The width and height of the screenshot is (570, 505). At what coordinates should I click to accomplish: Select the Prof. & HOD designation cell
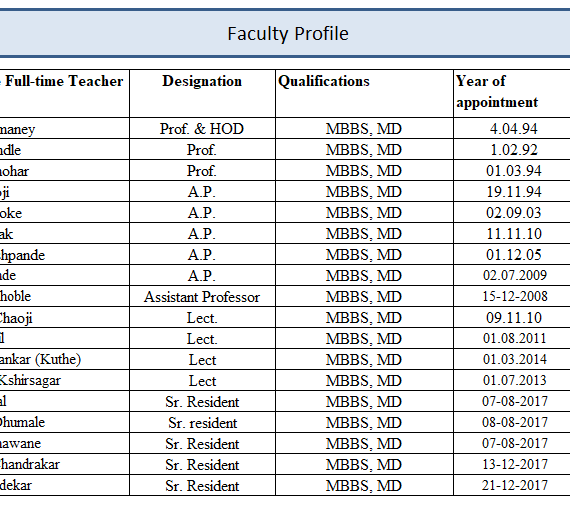[x=202, y=128]
